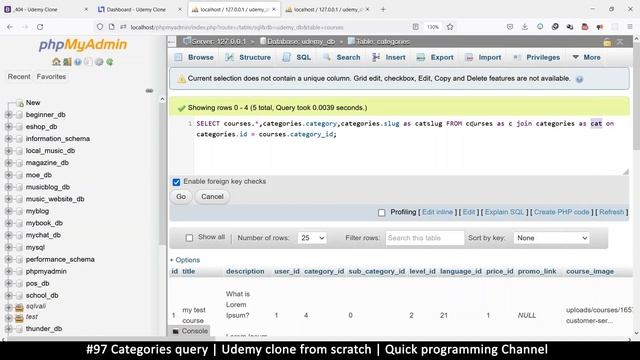The height and width of the screenshot is (360, 640).
Task: Check the Show all checkbox
Action: [x=189, y=238]
